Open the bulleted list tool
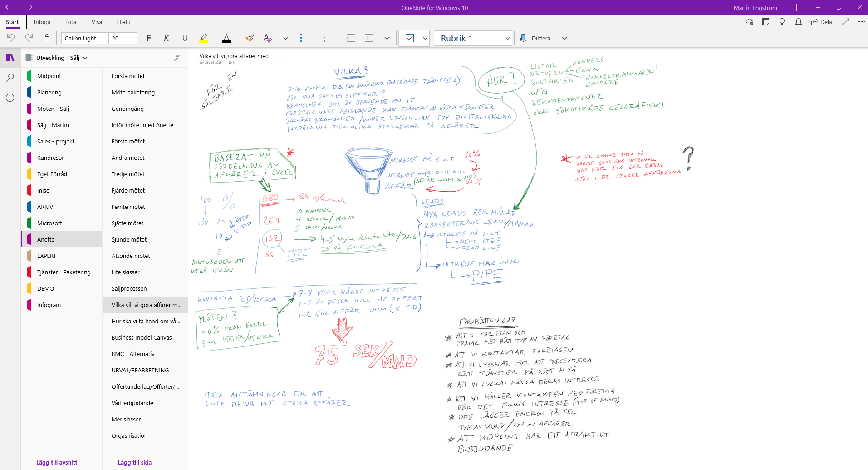 click(x=304, y=38)
